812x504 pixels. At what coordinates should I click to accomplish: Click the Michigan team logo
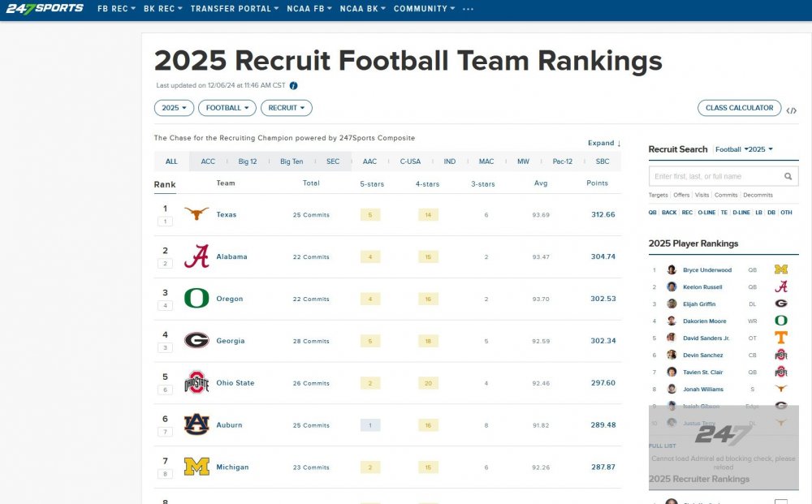tap(197, 467)
